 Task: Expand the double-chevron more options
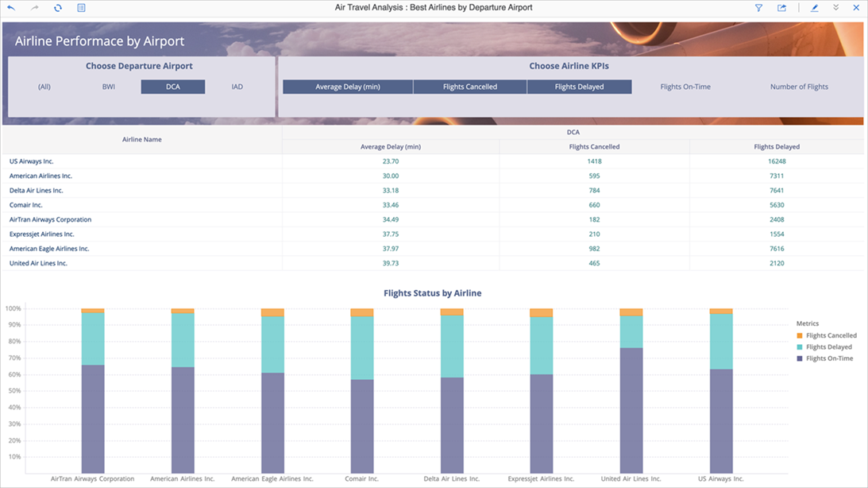pos(836,8)
